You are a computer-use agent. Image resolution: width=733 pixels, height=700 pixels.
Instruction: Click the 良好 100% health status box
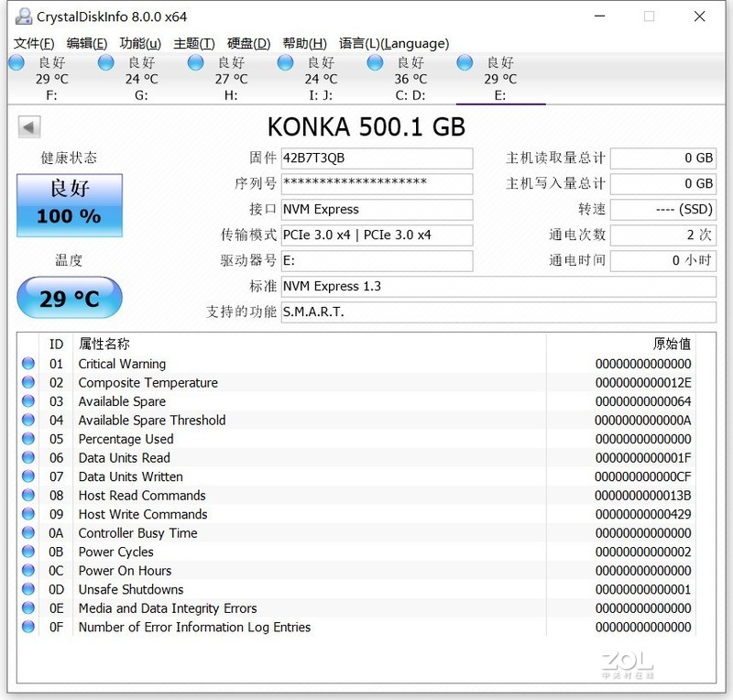[x=69, y=206]
